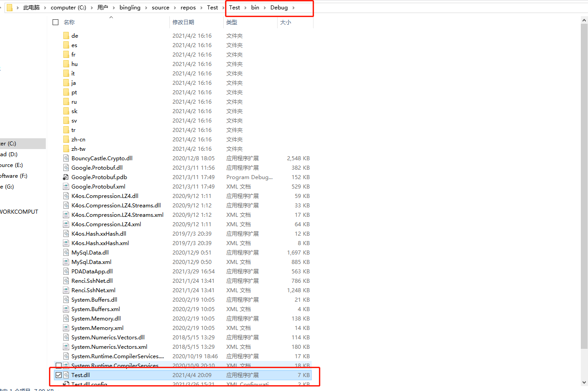Navigate to Test in the breadcrumb path
Image resolution: width=588 pixels, height=391 pixels.
point(212,8)
